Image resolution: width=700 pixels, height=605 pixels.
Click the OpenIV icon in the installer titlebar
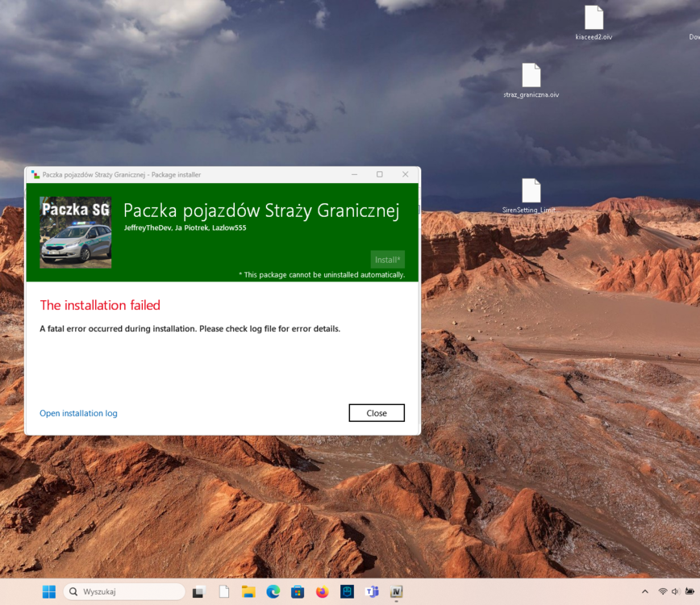[x=33, y=174]
